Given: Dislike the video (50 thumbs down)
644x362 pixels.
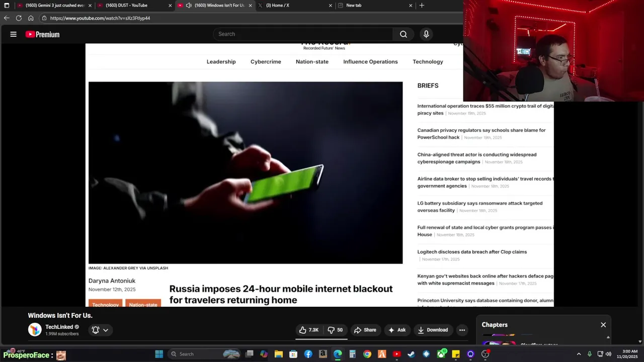Looking at the screenshot, I should tap(335, 330).
